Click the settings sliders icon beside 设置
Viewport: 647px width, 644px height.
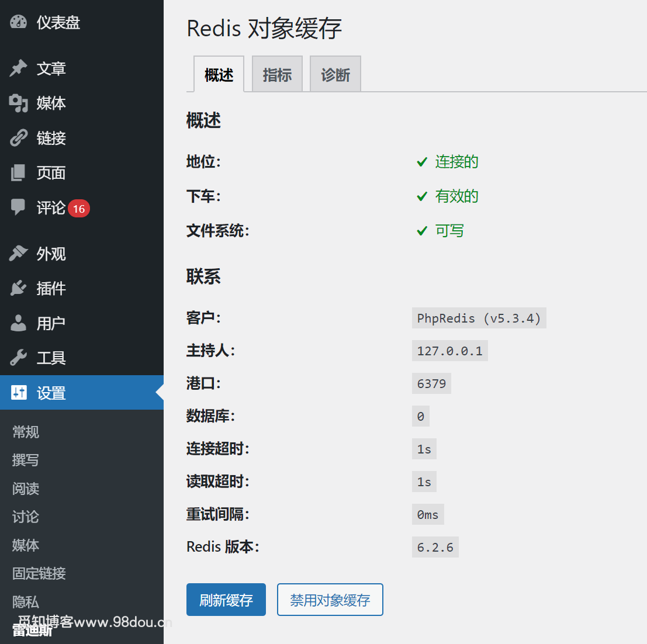pos(19,392)
